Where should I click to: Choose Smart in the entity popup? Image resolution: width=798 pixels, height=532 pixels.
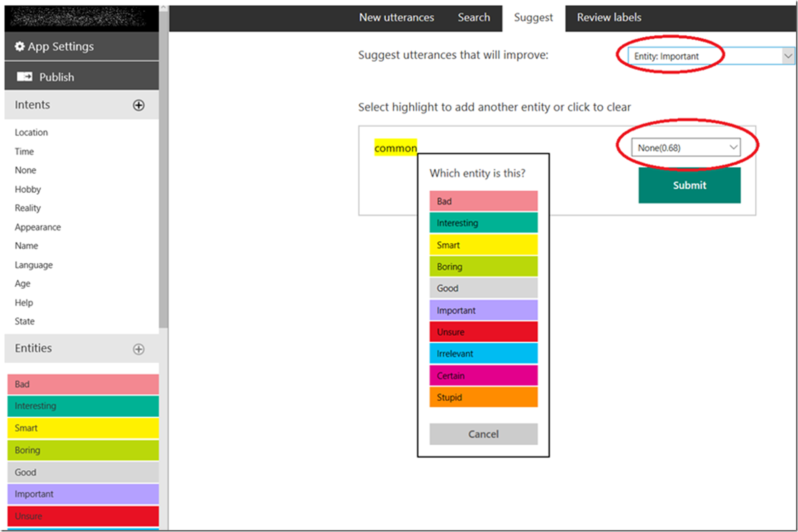pos(483,245)
